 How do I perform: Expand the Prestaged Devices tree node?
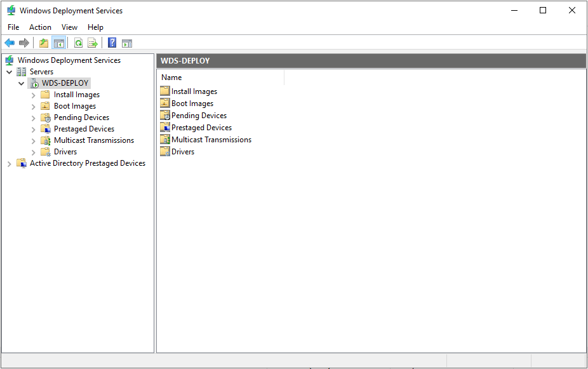coord(34,130)
